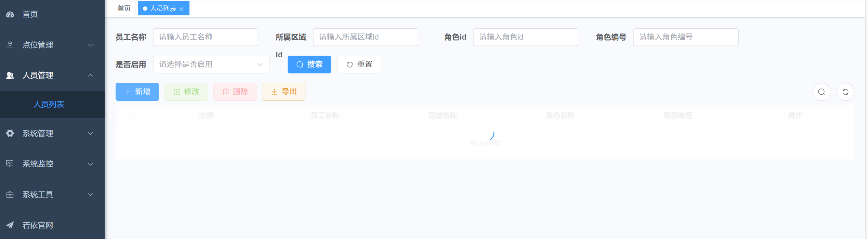The width and height of the screenshot is (868, 239).
Task: Focus the 角色id input field
Action: [526, 37]
